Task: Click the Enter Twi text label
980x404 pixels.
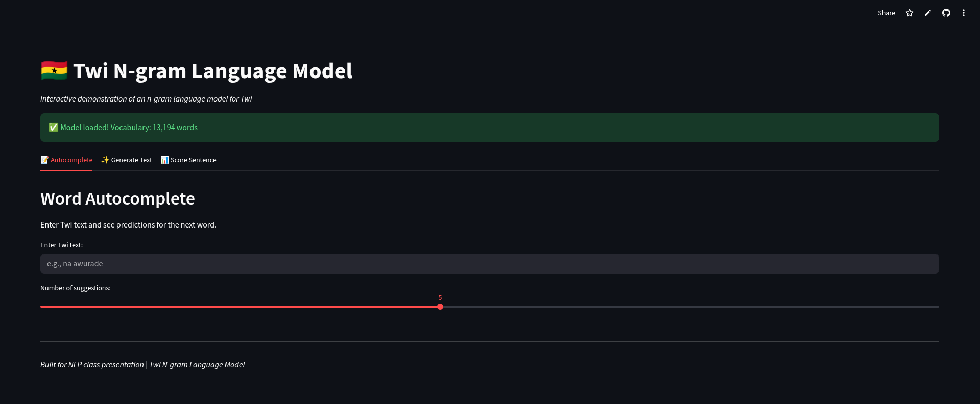Action: click(x=61, y=245)
